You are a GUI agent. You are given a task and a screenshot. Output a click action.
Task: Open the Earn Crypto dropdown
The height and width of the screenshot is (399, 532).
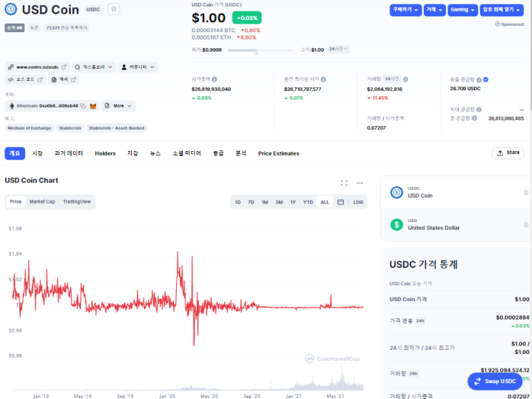pyautogui.click(x=501, y=10)
